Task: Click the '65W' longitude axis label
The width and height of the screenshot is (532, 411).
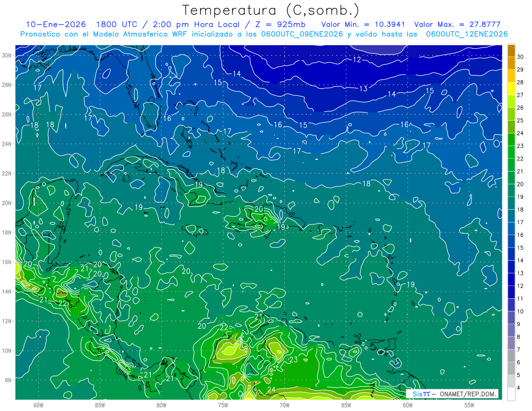Action: coord(346,405)
